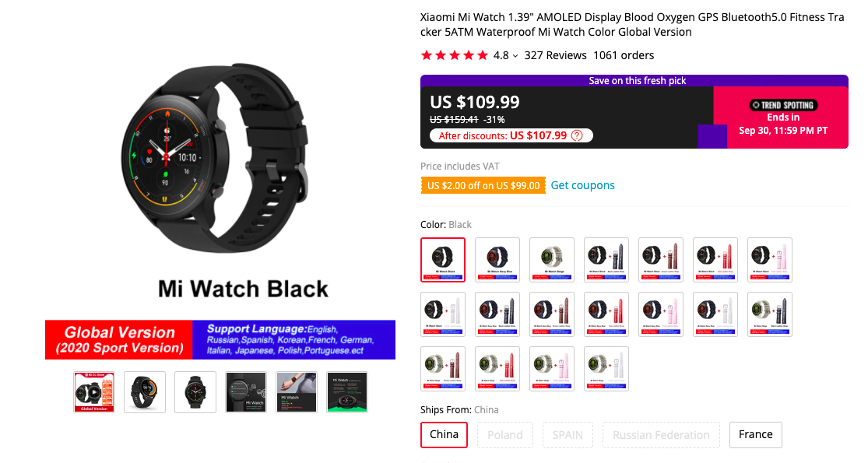Select the SPAIN shipping option

[x=568, y=435]
